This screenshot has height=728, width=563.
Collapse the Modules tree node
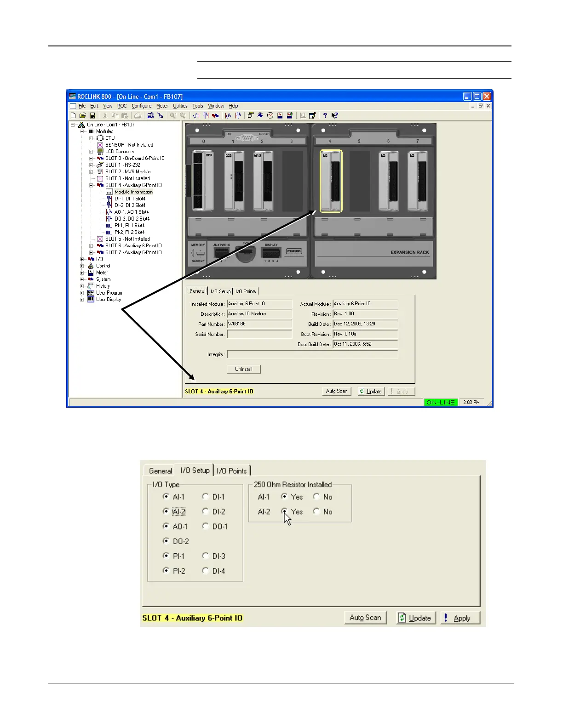click(x=82, y=131)
